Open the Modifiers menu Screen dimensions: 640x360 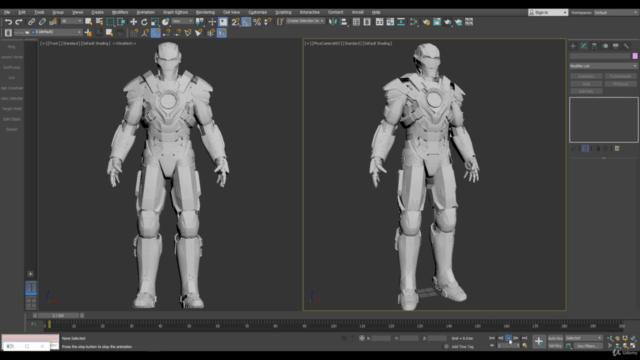(x=120, y=12)
